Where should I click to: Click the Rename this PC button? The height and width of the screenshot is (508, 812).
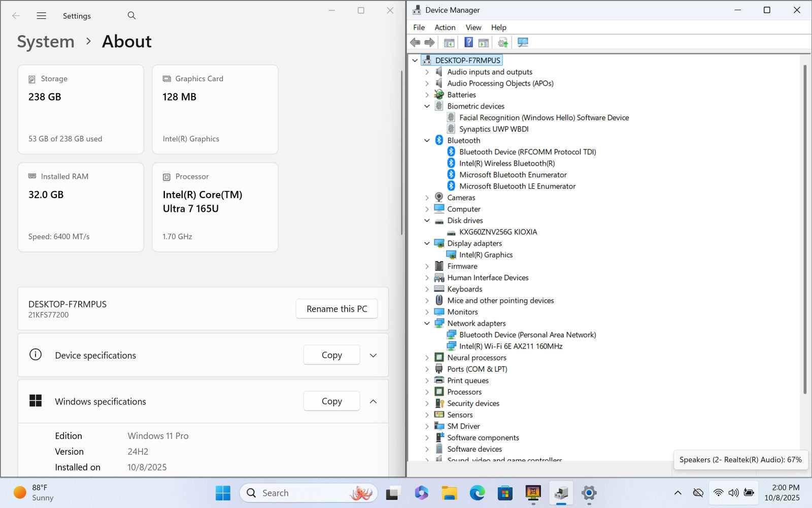point(336,309)
